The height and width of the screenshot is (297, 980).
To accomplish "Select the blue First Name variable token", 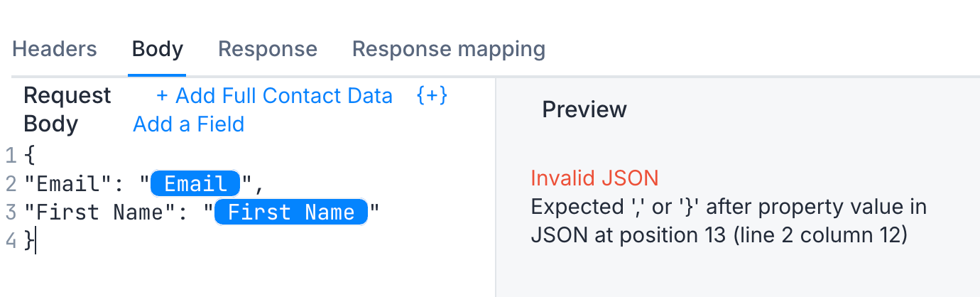I will point(291,212).
